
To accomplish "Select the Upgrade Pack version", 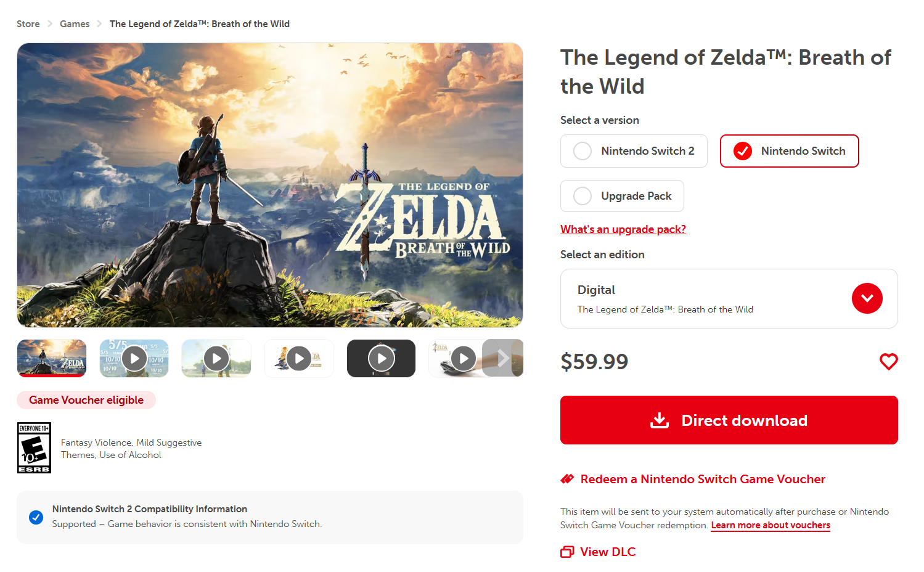I will click(622, 196).
